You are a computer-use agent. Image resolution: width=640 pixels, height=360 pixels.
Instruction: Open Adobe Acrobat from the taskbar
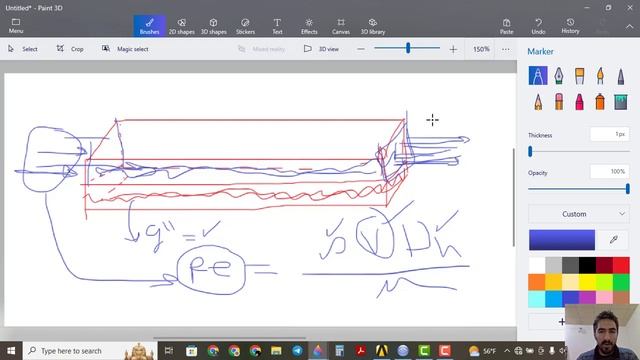360,351
